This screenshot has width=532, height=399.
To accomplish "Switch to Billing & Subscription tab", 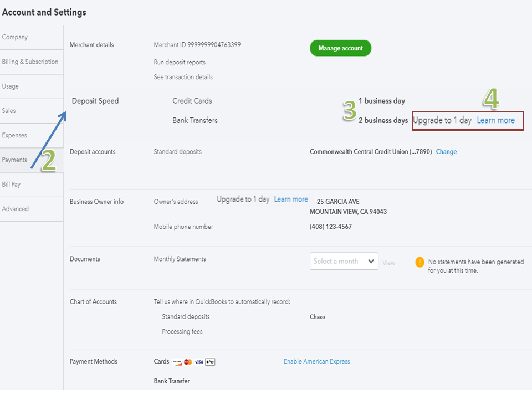I will [30, 62].
